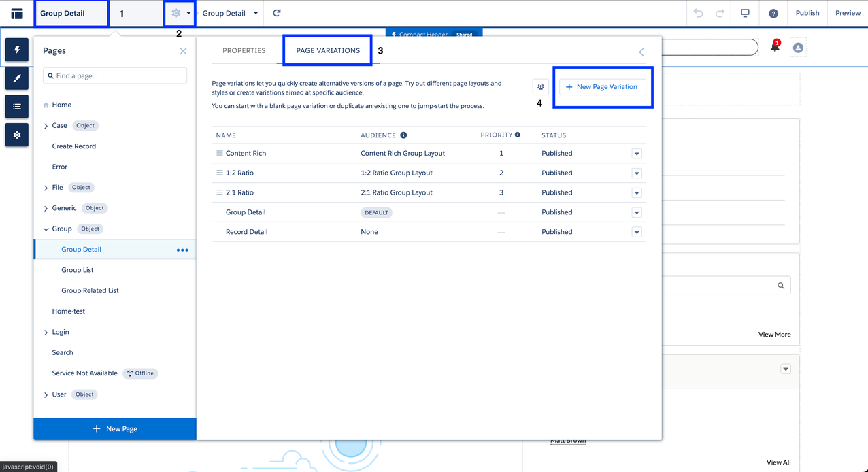Expand the Case object pages
Viewport: 868px width, 472px height.
tap(46, 126)
